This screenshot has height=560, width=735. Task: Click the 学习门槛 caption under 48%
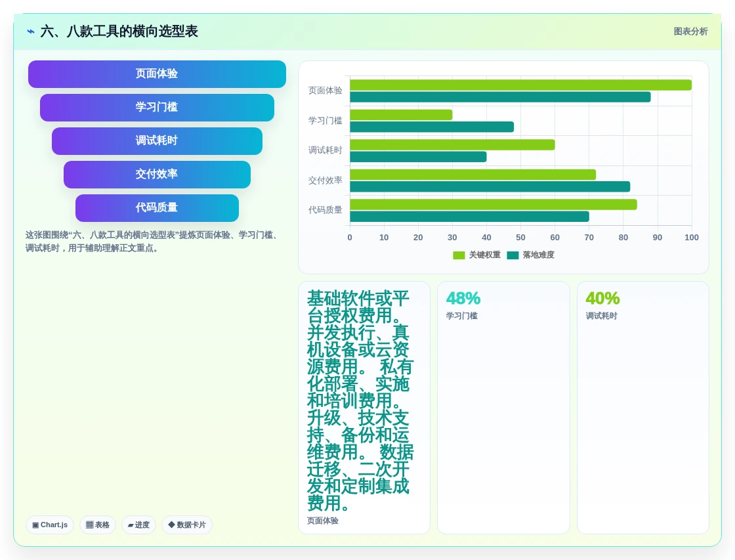pyautogui.click(x=462, y=316)
